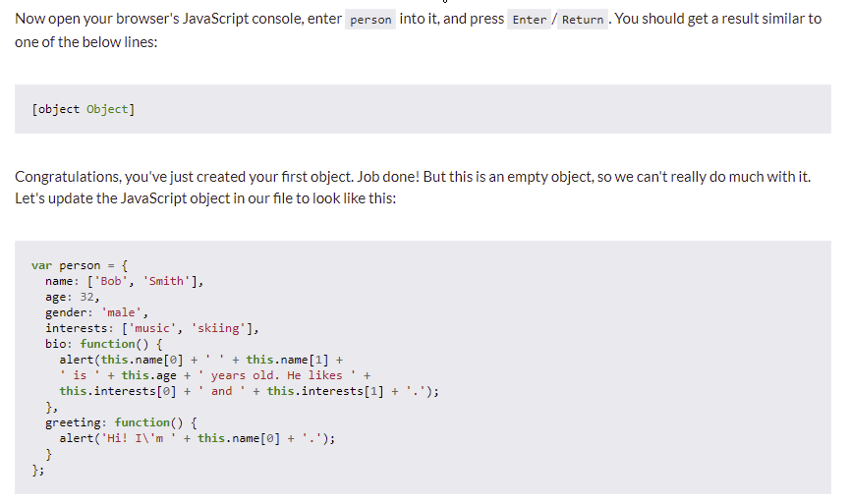Click the 'Smith' string in name array
This screenshot has height=504, width=850.
(x=166, y=281)
